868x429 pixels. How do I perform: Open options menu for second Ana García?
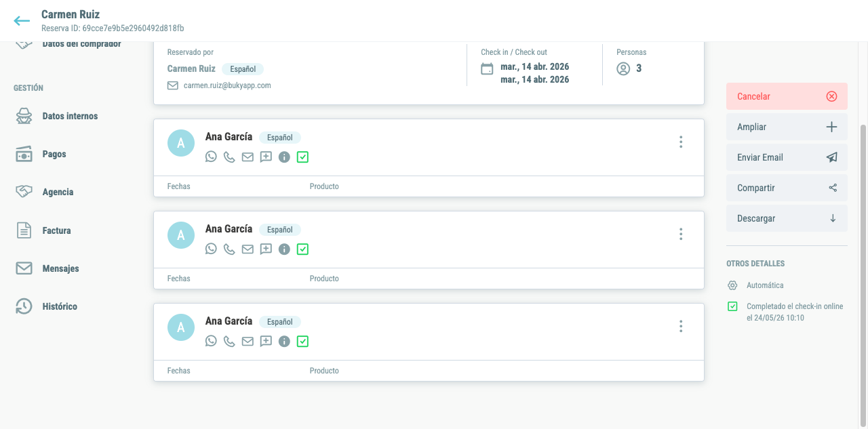coord(681,234)
